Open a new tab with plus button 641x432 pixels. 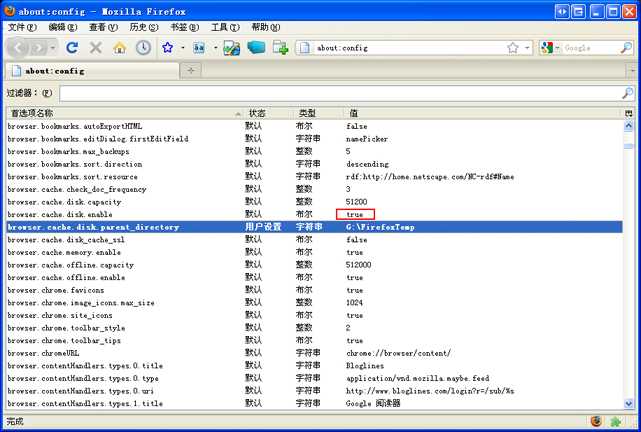coord(191,71)
